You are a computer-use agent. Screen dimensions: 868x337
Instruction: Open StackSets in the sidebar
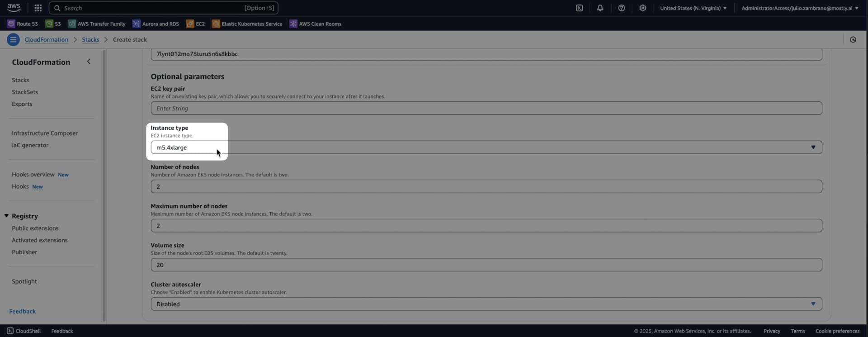25,92
